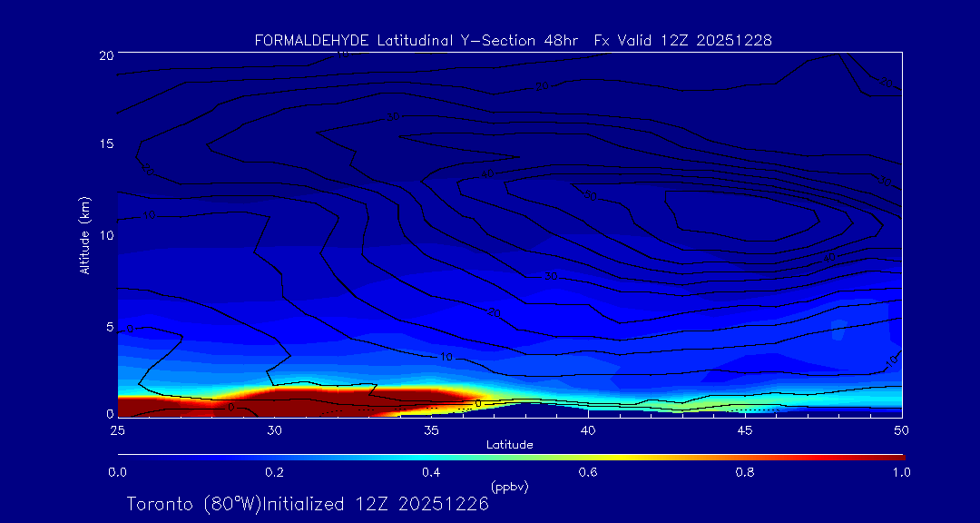Click the contour line label reading 50
This screenshot has height=523, width=980.
pyautogui.click(x=590, y=196)
